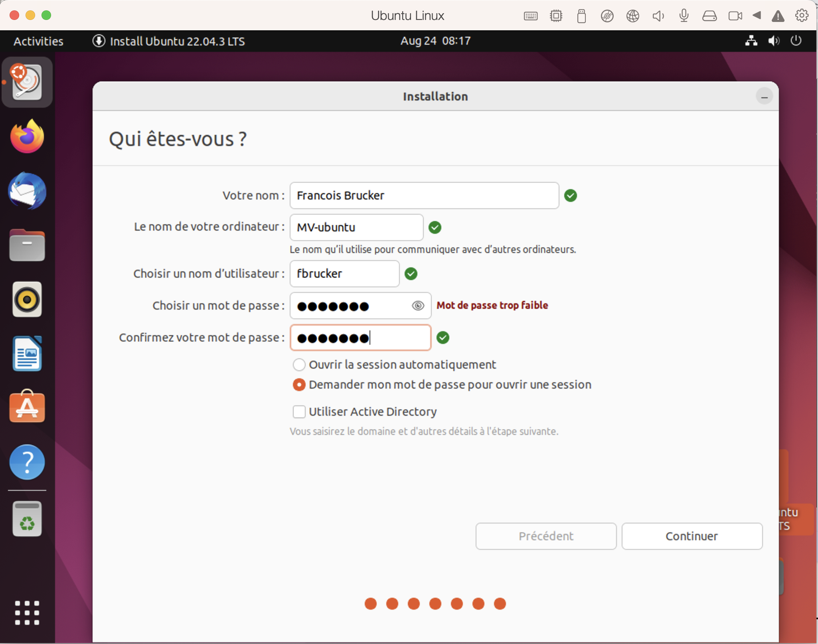Click the Choisir un mot de passe field
This screenshot has height=644, width=818.
pyautogui.click(x=360, y=306)
